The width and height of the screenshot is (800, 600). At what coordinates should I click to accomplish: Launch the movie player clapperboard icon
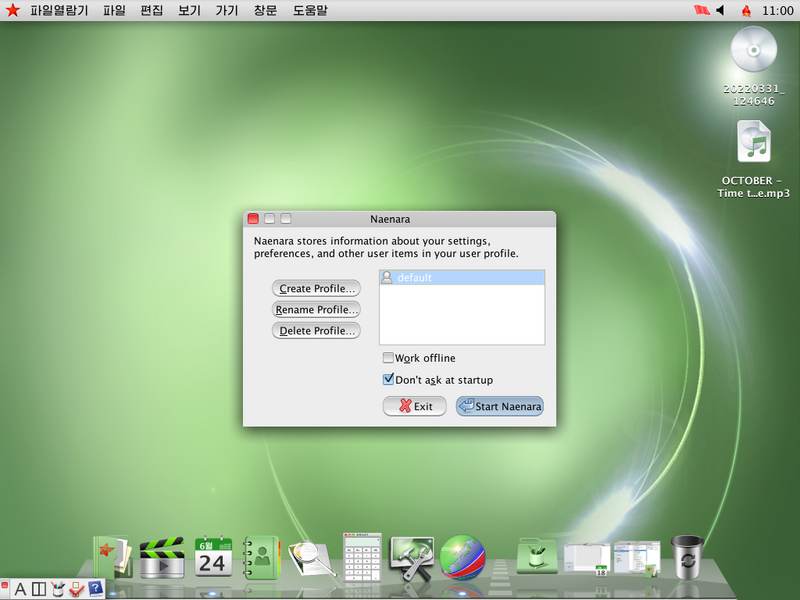(162, 558)
